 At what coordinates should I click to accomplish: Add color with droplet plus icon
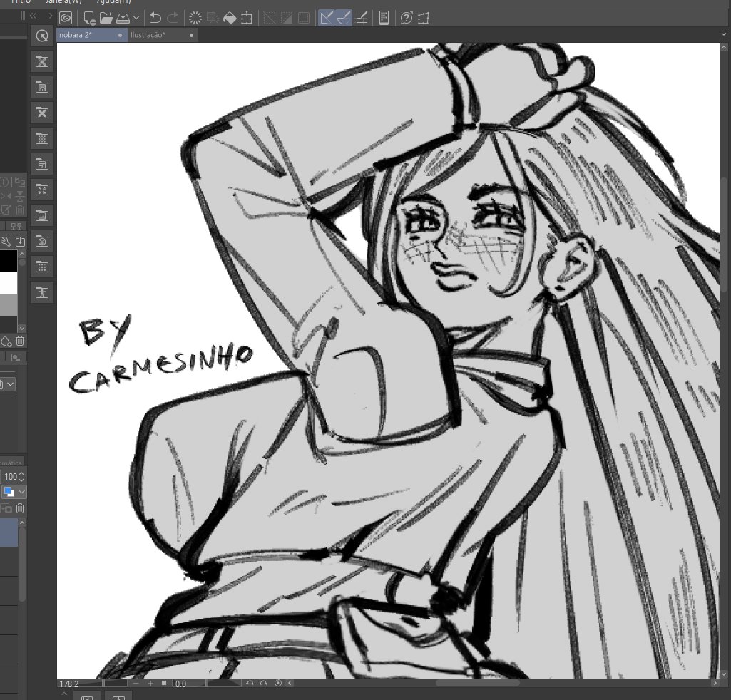[x=6, y=341]
